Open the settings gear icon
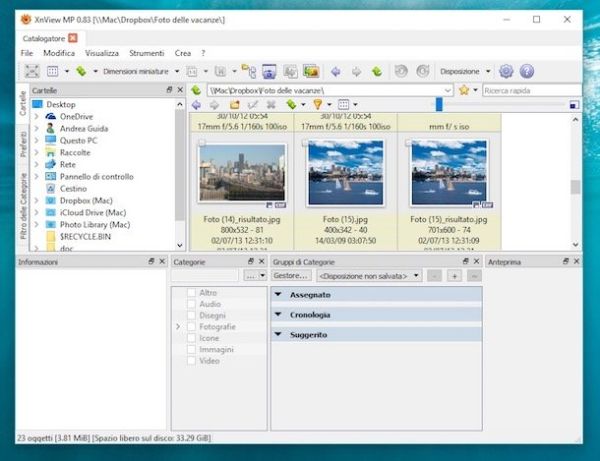This screenshot has width=600, height=461. [506, 72]
